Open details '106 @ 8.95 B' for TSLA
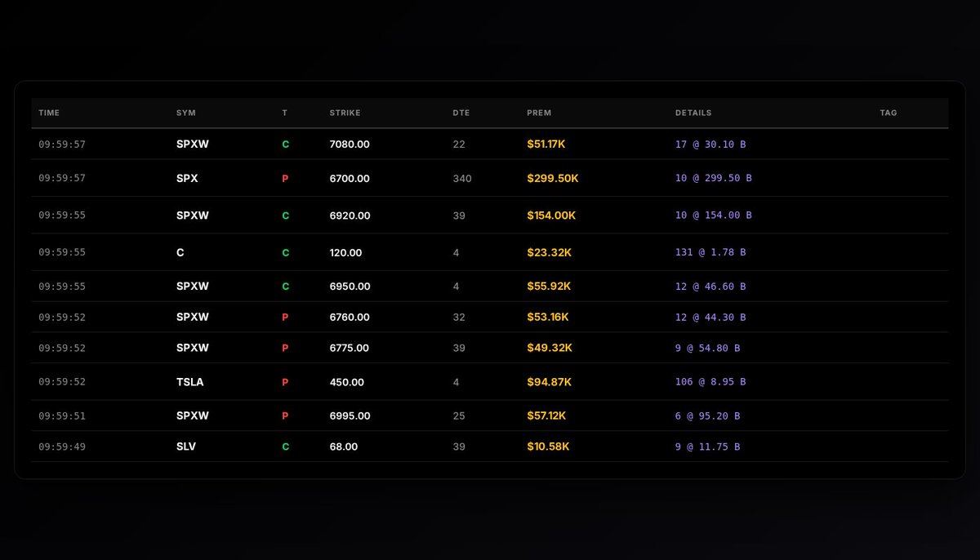The height and width of the screenshot is (560, 980). [x=709, y=381]
